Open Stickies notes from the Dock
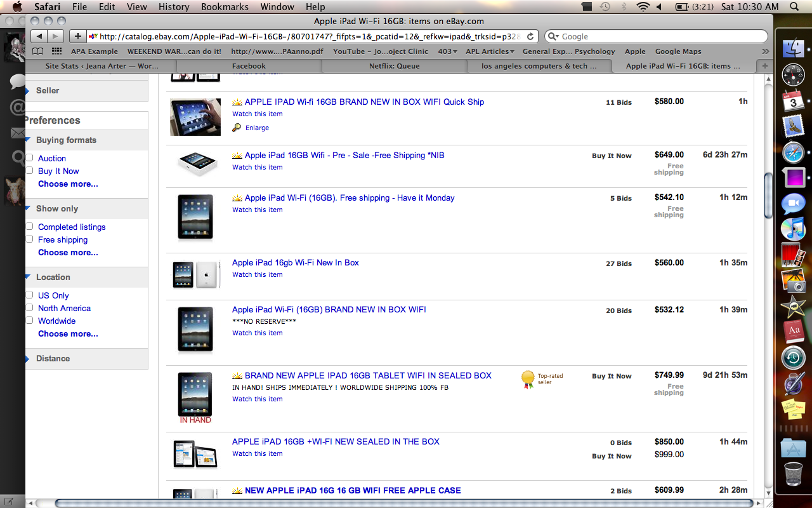The width and height of the screenshot is (812, 508). pos(793,409)
